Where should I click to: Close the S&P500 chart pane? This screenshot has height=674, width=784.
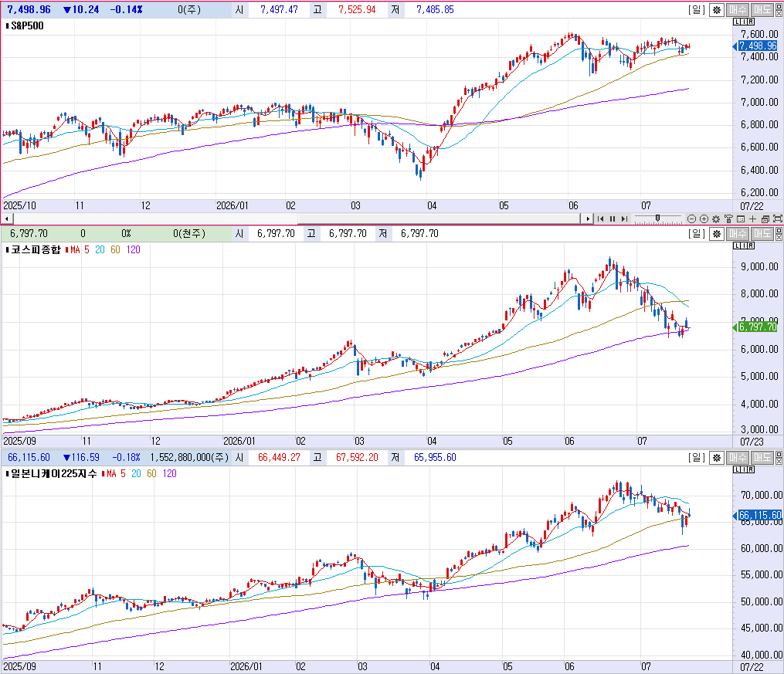click(x=779, y=13)
